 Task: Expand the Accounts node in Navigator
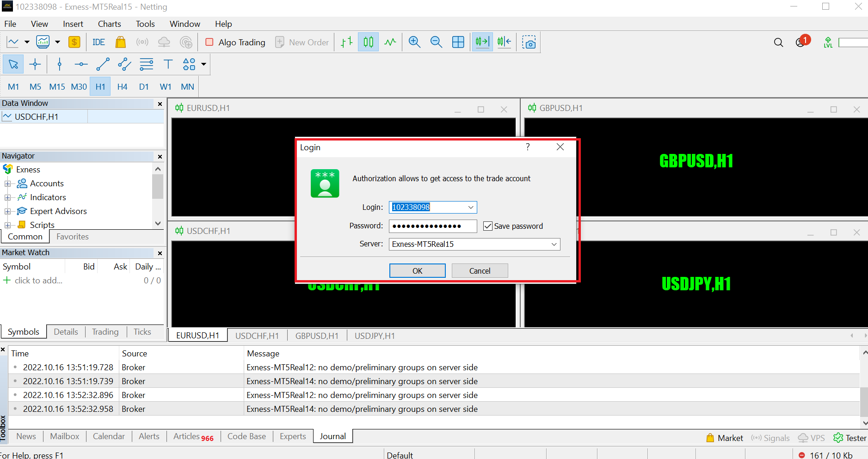click(x=7, y=184)
